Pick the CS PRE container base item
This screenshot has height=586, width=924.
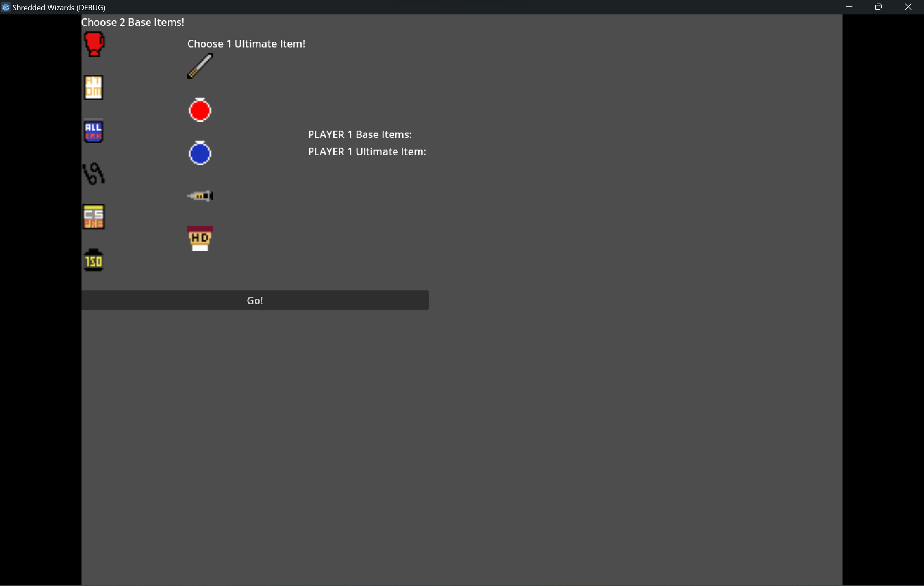tap(94, 217)
